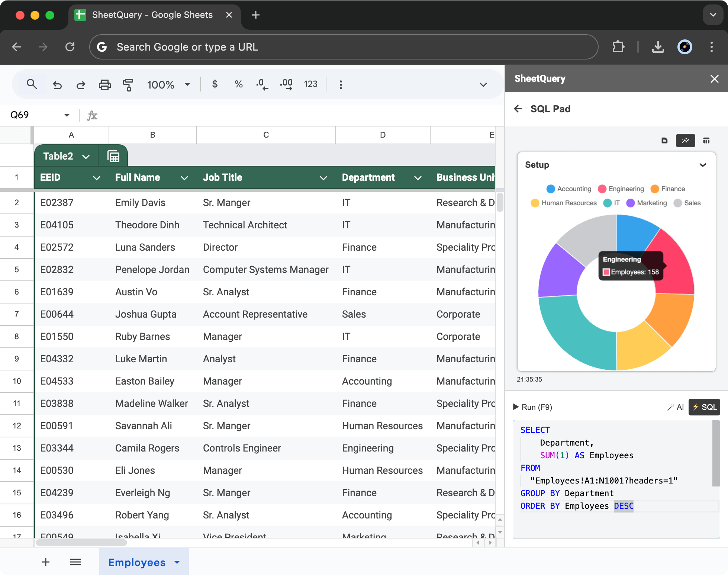Click the search icon in the sheets toolbar
Viewport: 728px width, 575px height.
pos(32,84)
